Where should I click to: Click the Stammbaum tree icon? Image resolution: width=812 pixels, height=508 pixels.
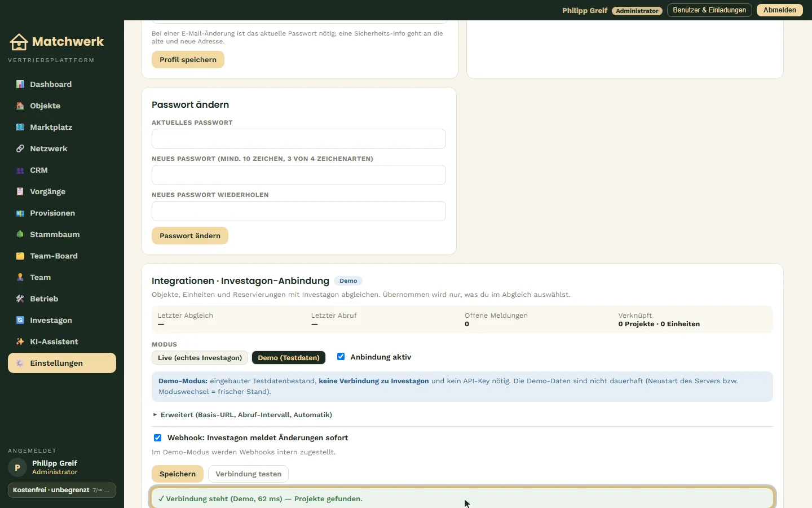20,234
